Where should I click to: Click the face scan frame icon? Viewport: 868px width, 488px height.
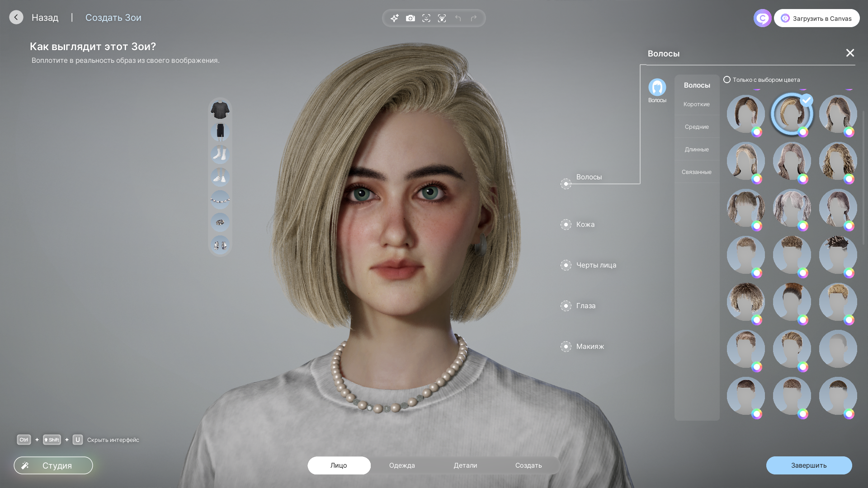426,18
